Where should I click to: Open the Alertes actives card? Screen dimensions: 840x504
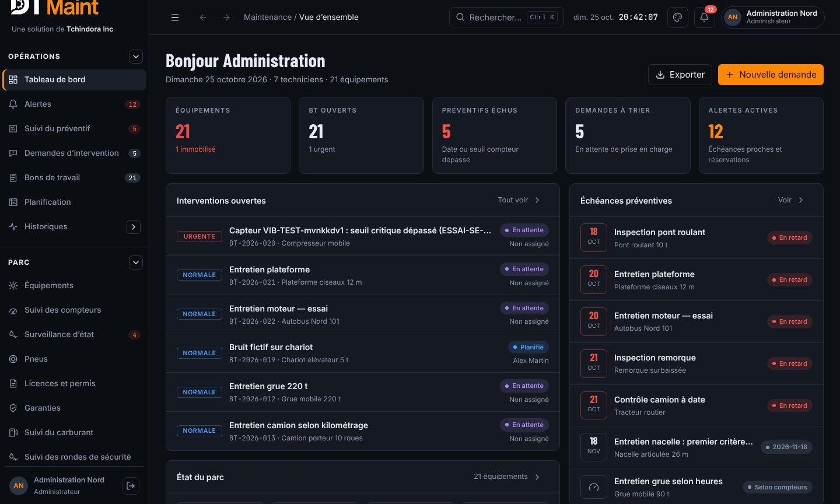pos(761,135)
